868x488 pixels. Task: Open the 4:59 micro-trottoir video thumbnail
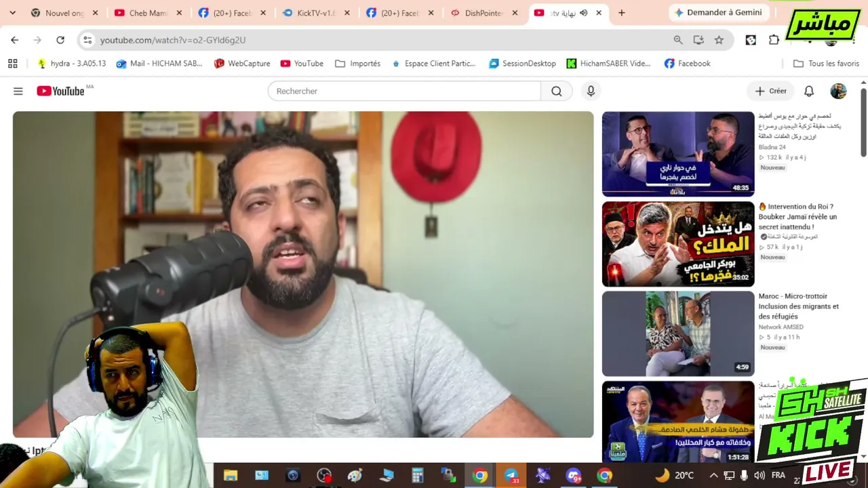pyautogui.click(x=678, y=333)
